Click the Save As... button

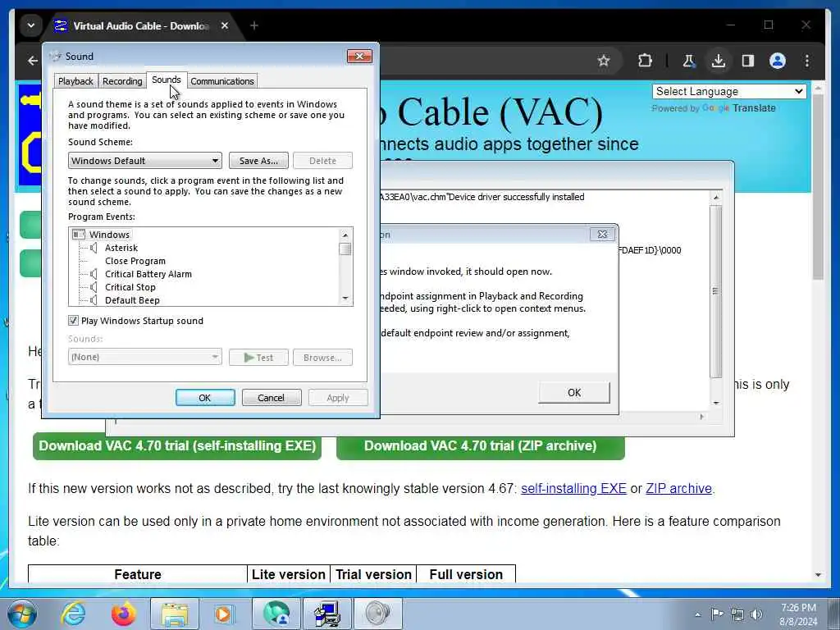click(x=258, y=161)
